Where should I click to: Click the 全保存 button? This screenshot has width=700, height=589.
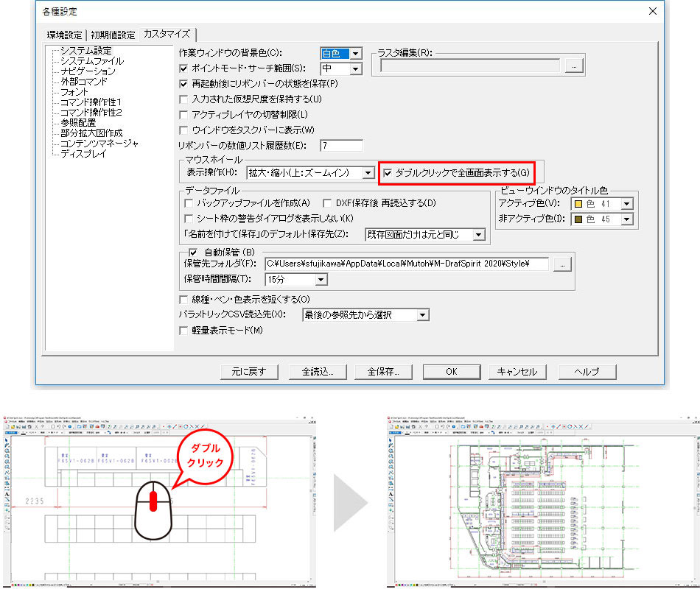[x=382, y=372]
